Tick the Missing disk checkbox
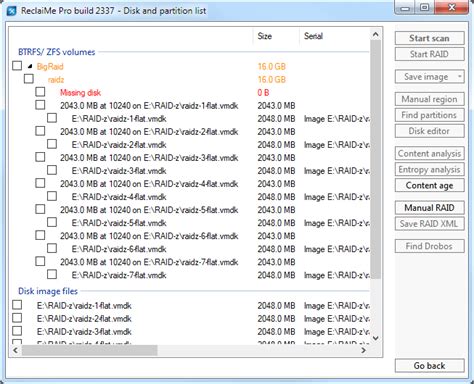Screen dimensions: 474x384 point(40,92)
